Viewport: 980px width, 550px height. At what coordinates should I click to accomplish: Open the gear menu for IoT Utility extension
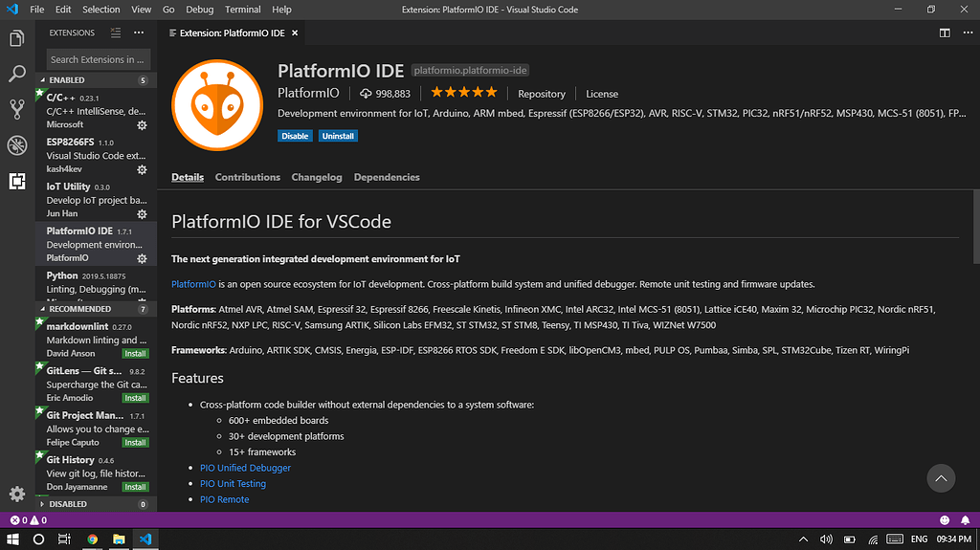point(142,213)
